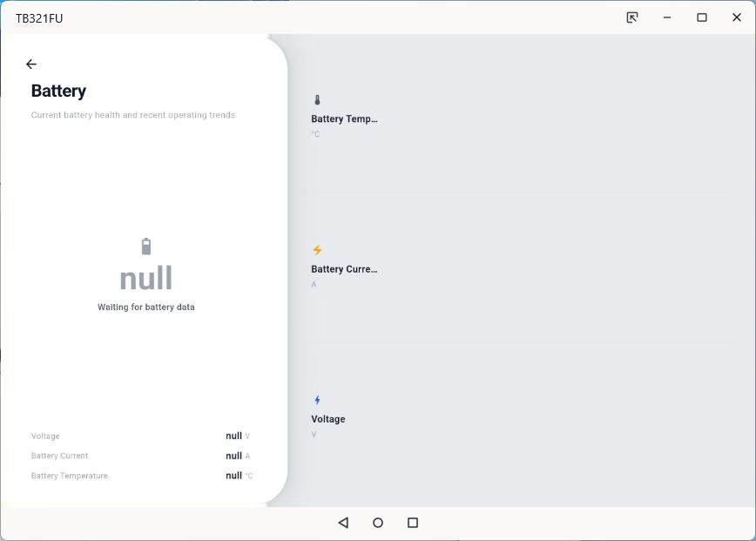Minimize the TB321FU window
The height and width of the screenshot is (541, 756).
coord(667,17)
